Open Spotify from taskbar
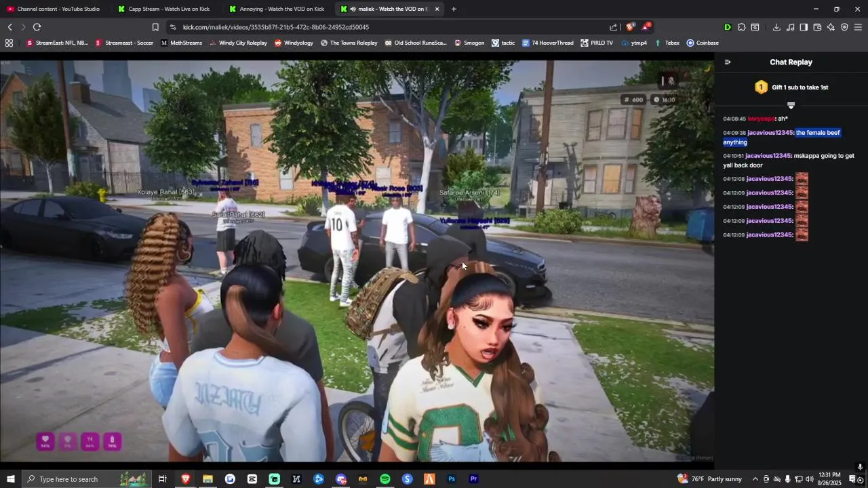868x488 pixels. (x=385, y=479)
